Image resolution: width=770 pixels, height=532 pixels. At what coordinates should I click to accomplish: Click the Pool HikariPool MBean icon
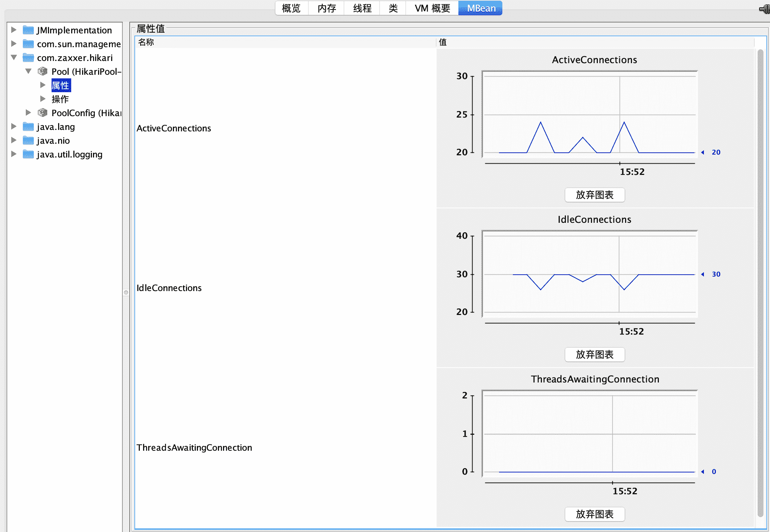(x=42, y=71)
